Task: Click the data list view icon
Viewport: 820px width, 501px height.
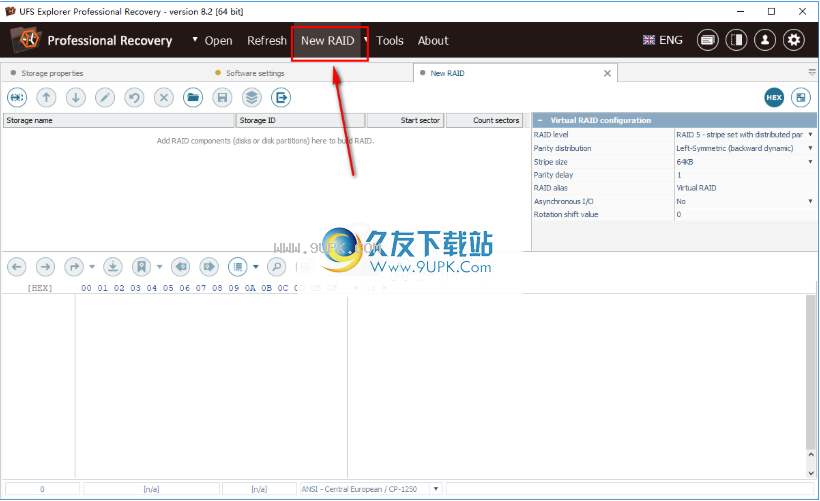Action: click(237, 267)
